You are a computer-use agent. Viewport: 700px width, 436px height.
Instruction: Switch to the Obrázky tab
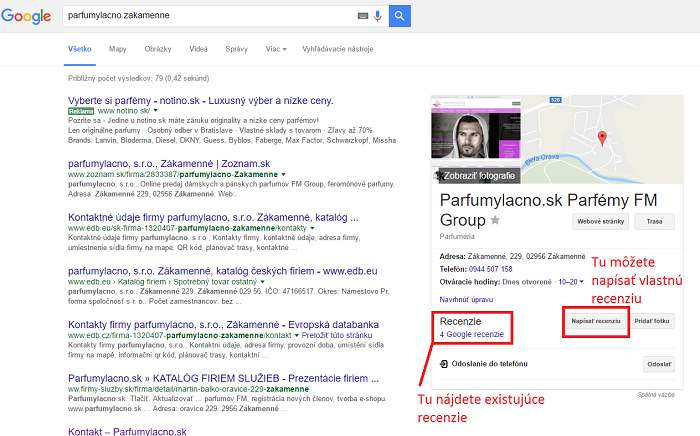[158, 49]
